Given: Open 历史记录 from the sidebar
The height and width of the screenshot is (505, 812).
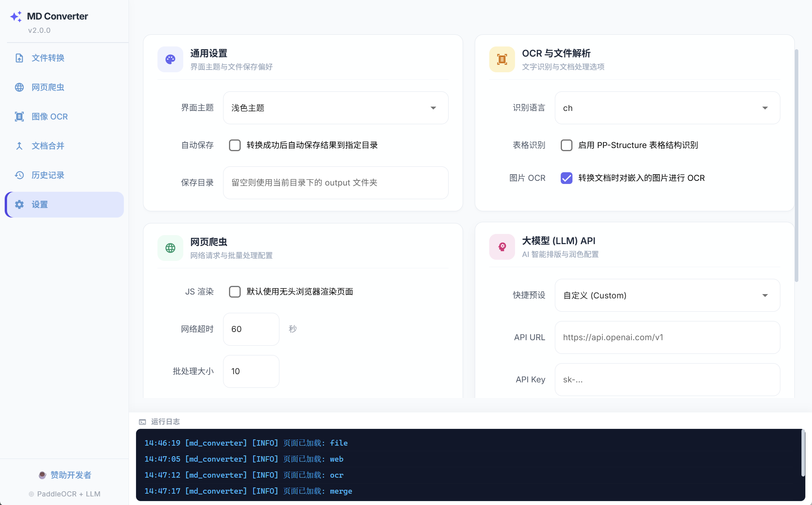Looking at the screenshot, I should [x=48, y=175].
